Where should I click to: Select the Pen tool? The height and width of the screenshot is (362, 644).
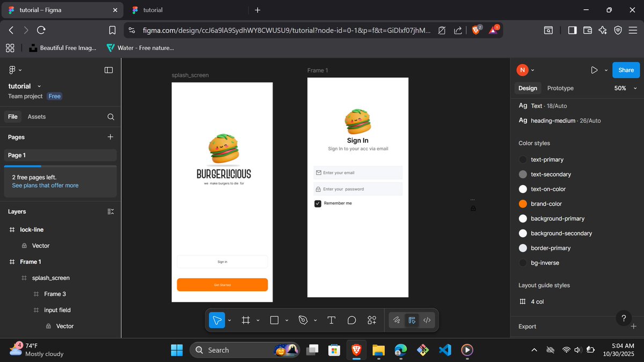(x=303, y=320)
